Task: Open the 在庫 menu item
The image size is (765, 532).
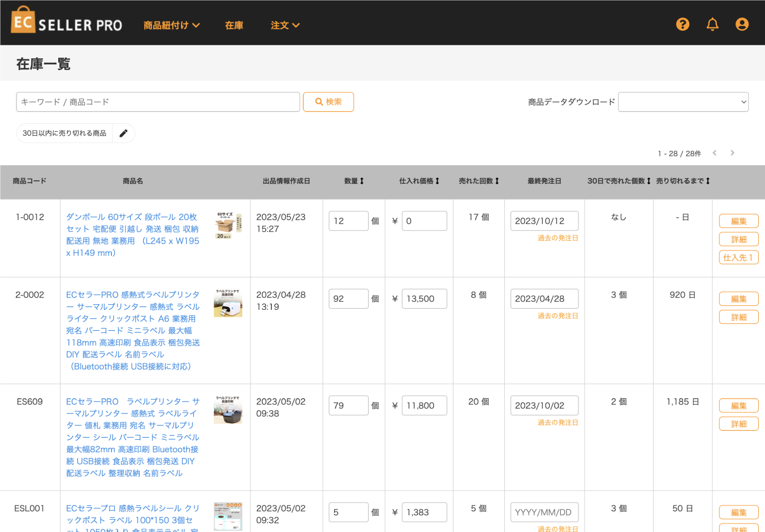Action: coord(234,25)
